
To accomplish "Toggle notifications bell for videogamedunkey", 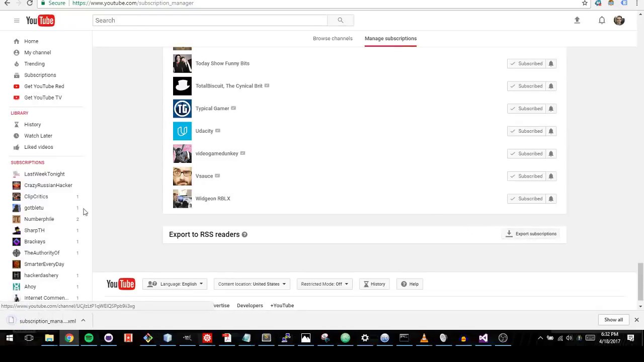I will pos(551,153).
